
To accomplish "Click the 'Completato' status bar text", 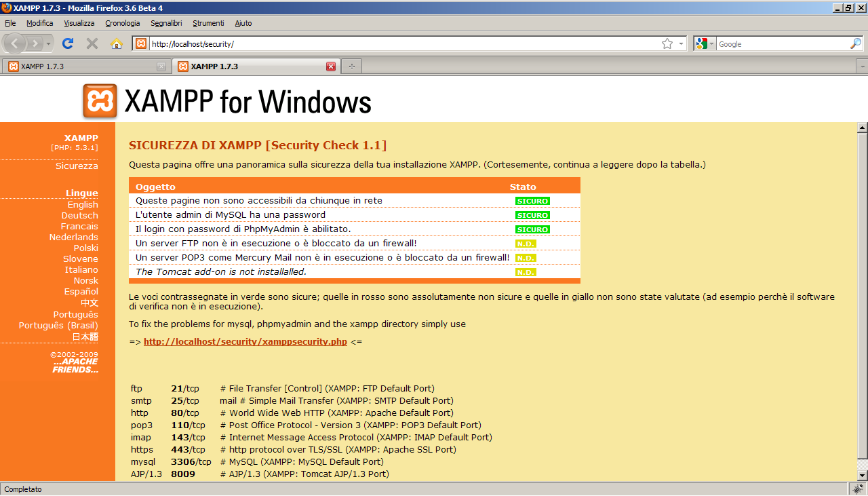I will [23, 489].
